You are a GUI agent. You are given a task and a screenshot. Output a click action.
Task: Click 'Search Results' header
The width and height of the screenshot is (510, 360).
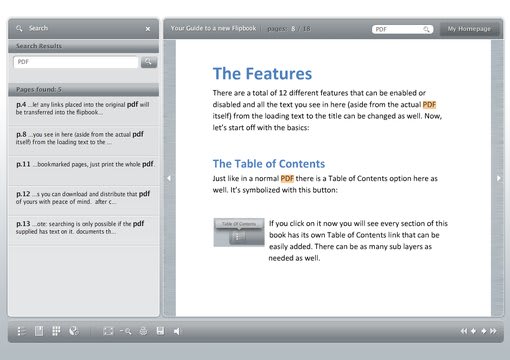click(x=39, y=46)
